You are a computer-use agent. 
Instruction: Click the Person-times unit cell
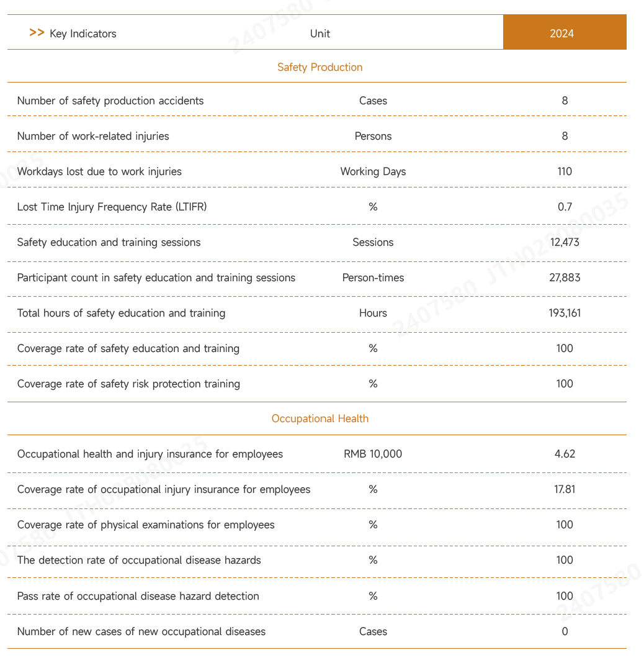tap(373, 277)
